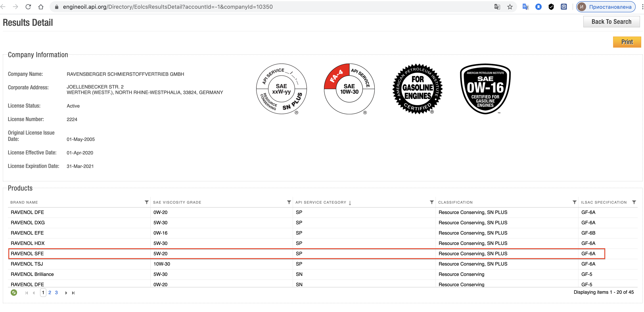
Task: Select the RAVENOL SFE row
Action: click(x=323, y=253)
